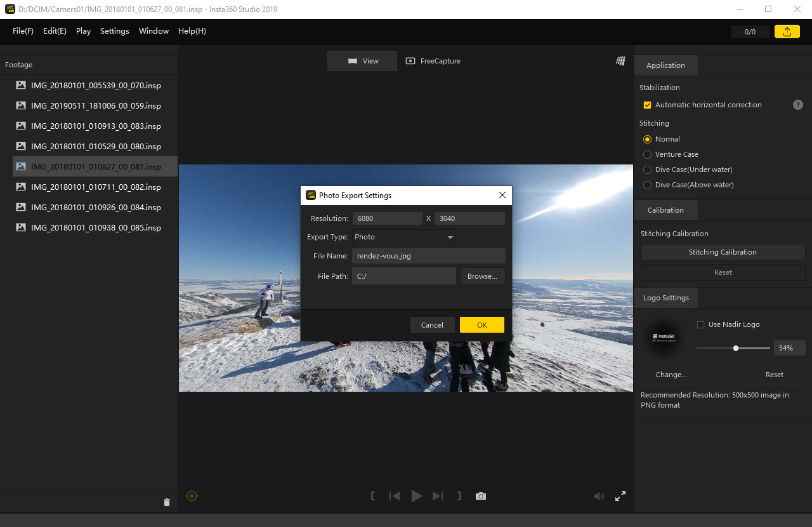Viewport: 812px width, 527px height.
Task: Select the Logo Settings tab
Action: pos(665,298)
